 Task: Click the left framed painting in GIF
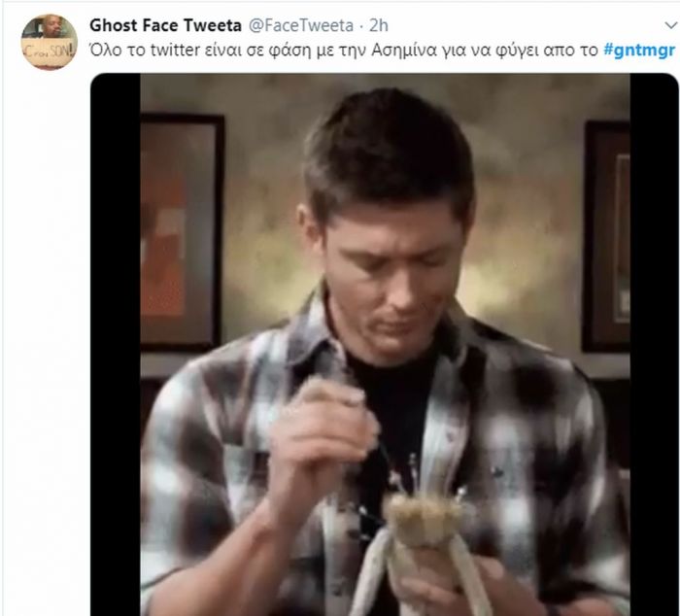[182, 232]
